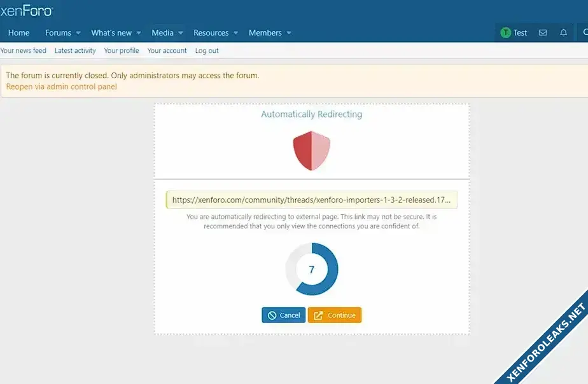Select the Log out link
This screenshot has height=384, width=588.
point(207,51)
